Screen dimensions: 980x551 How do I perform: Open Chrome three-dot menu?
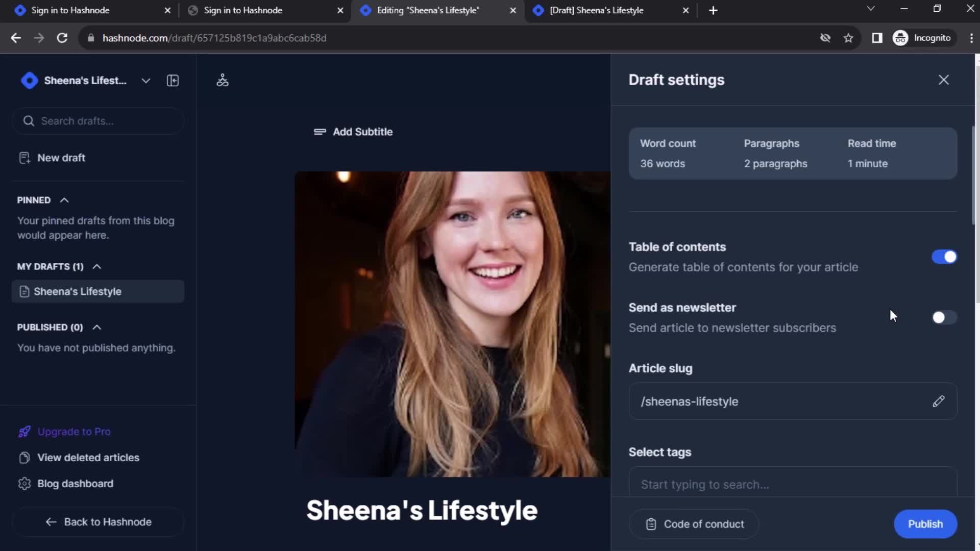(971, 38)
